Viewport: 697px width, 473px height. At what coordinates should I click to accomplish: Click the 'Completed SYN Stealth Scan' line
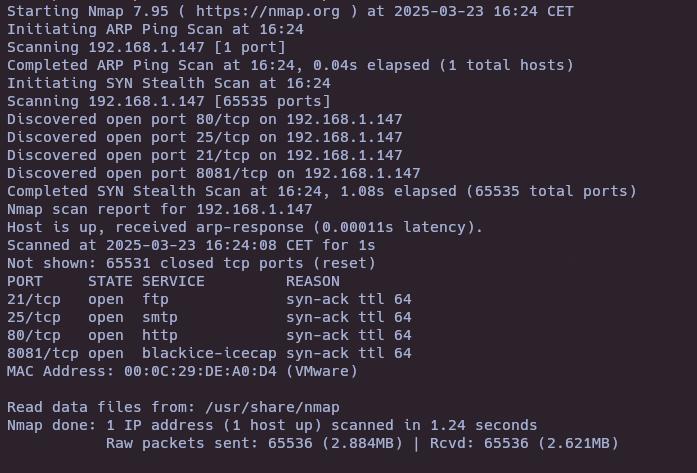[x=322, y=191]
